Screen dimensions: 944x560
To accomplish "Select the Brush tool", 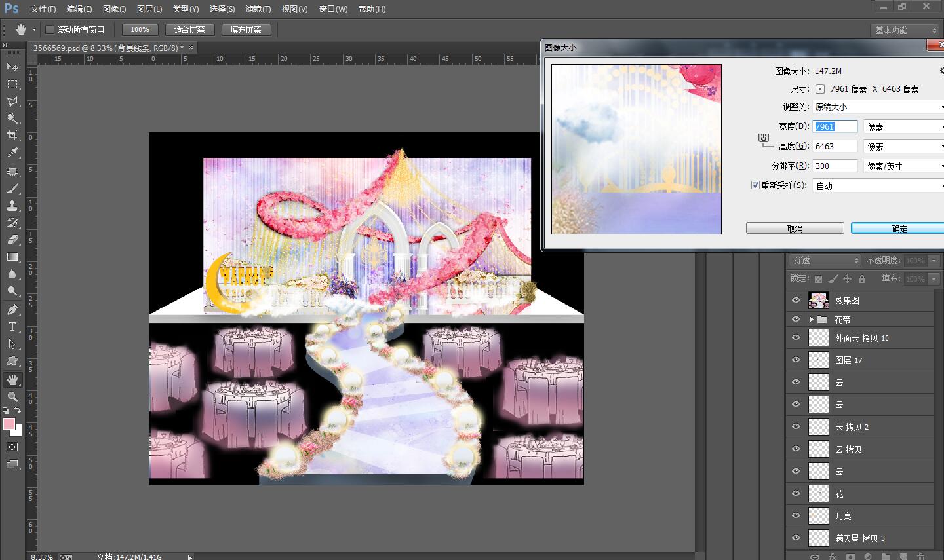I will 12,188.
